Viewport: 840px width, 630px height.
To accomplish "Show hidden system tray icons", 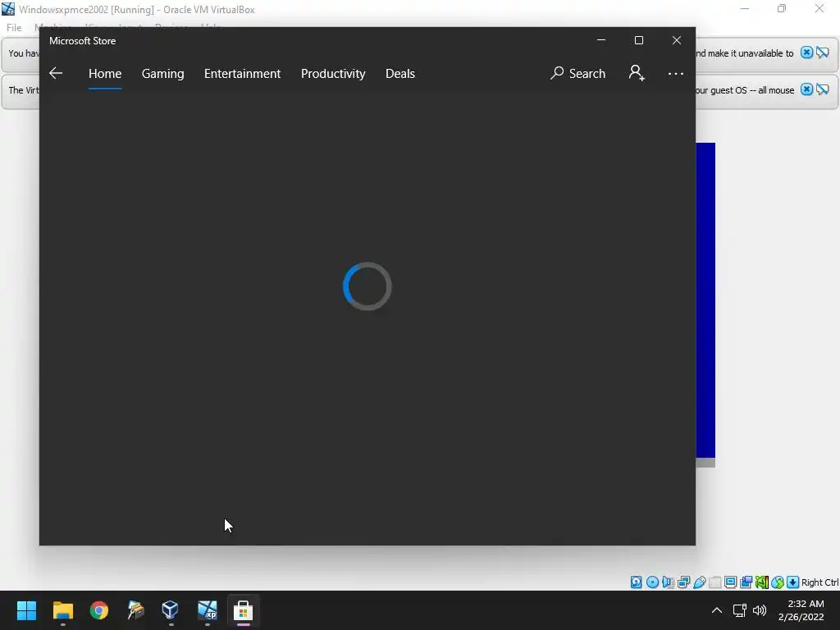I will (716, 610).
